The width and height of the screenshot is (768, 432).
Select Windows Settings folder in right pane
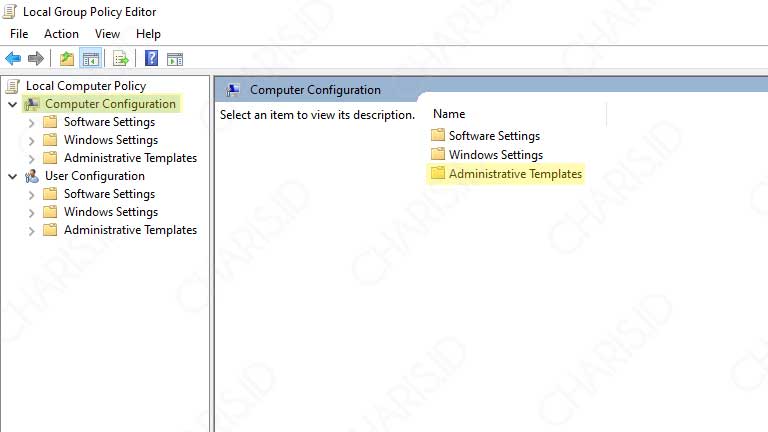495,155
